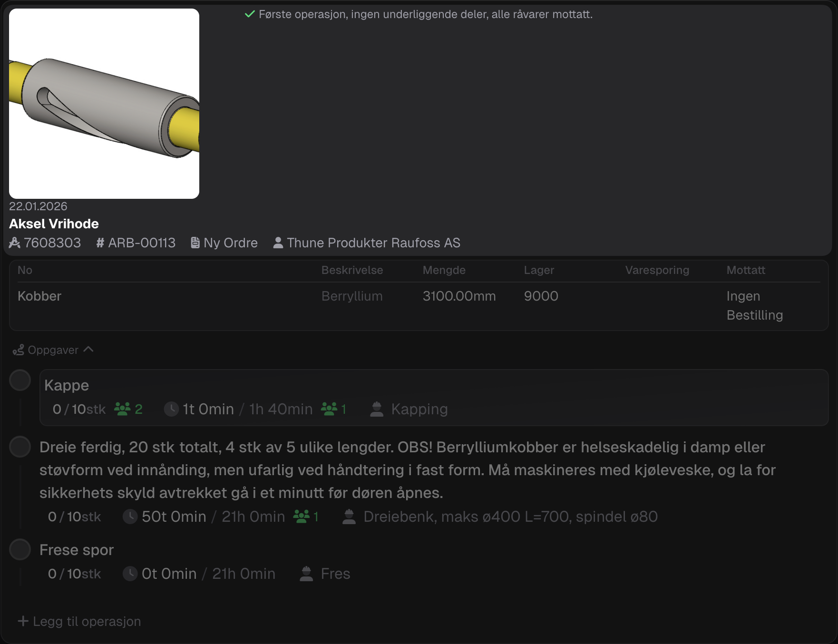Check off the Frese spor task
The image size is (838, 644).
[20, 550]
